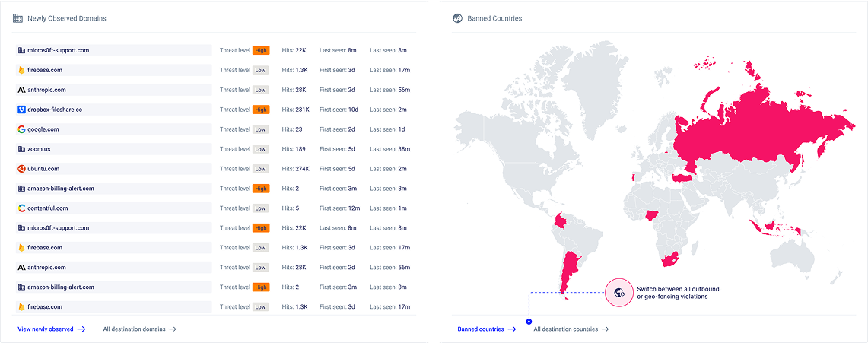Click the Hits: 189 value
Image resolution: width=868 pixels, height=343 pixels.
[294, 149]
